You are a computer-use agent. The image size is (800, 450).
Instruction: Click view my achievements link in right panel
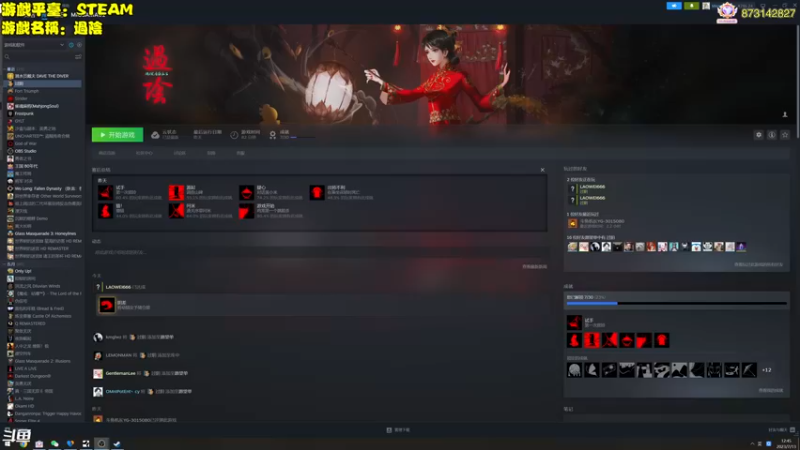click(770, 390)
